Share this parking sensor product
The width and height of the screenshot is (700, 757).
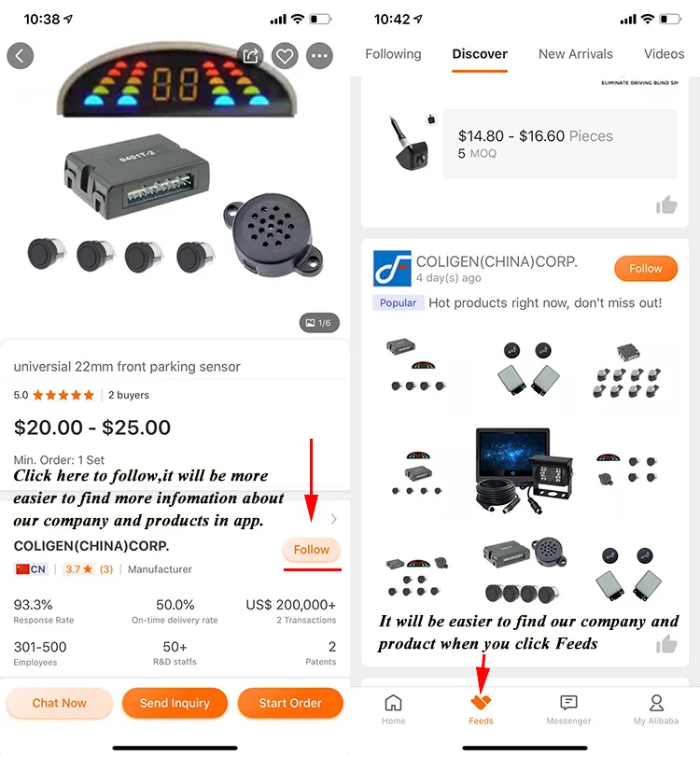tap(250, 56)
